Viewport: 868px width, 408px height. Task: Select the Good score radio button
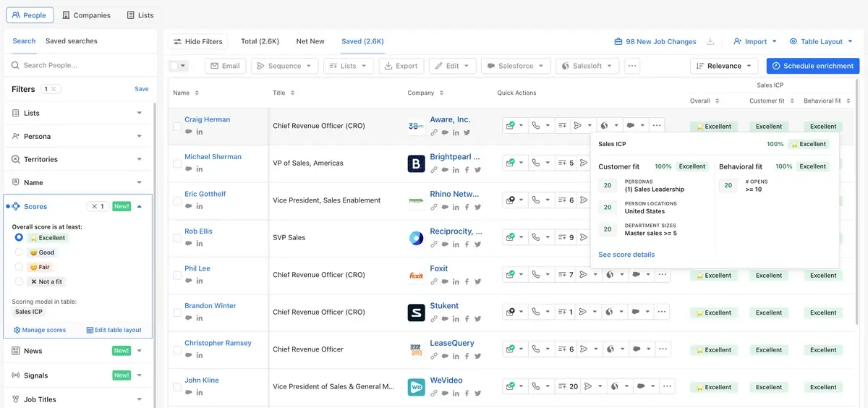point(19,252)
